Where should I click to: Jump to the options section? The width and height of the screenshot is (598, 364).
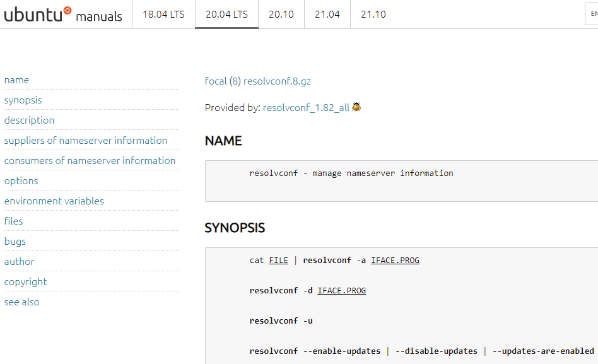(x=21, y=181)
